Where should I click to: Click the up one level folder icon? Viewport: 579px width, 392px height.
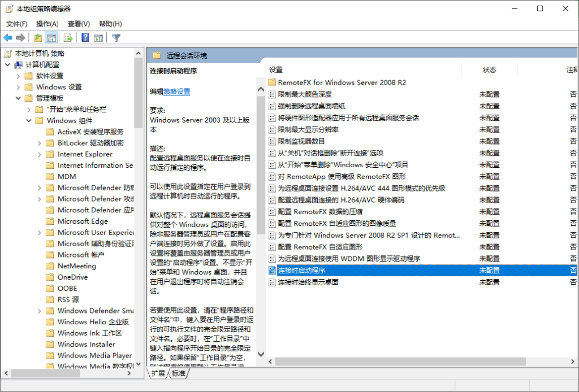coord(37,38)
